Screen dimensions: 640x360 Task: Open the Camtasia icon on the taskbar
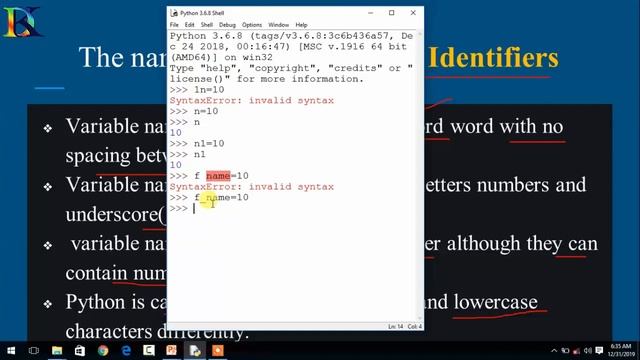149,351
